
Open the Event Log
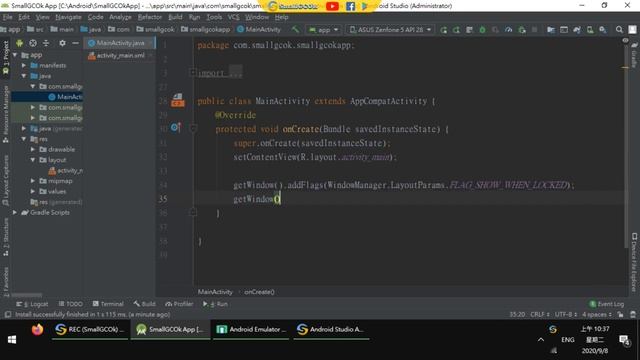tap(607, 304)
